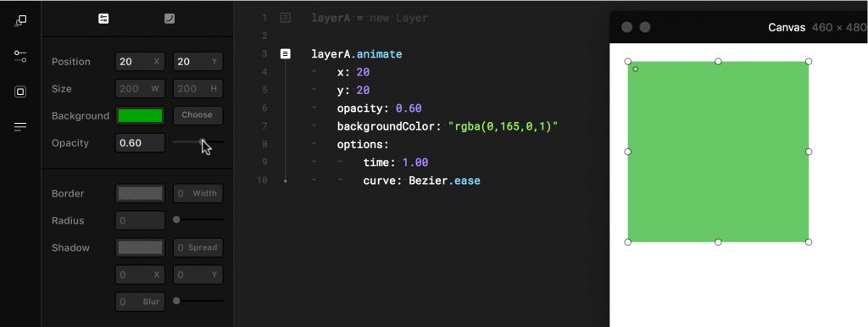Click the rgba(0,165,0,1) color string
868x327 pixels.
tap(503, 126)
